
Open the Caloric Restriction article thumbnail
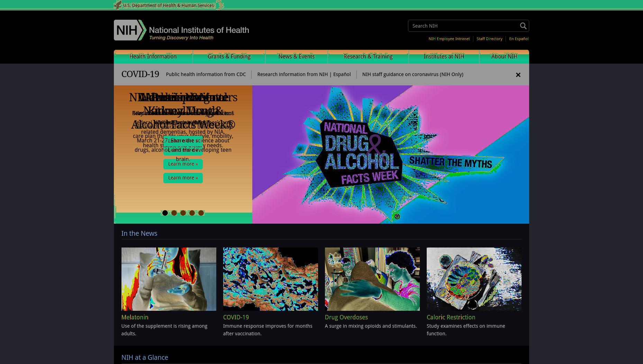click(474, 279)
